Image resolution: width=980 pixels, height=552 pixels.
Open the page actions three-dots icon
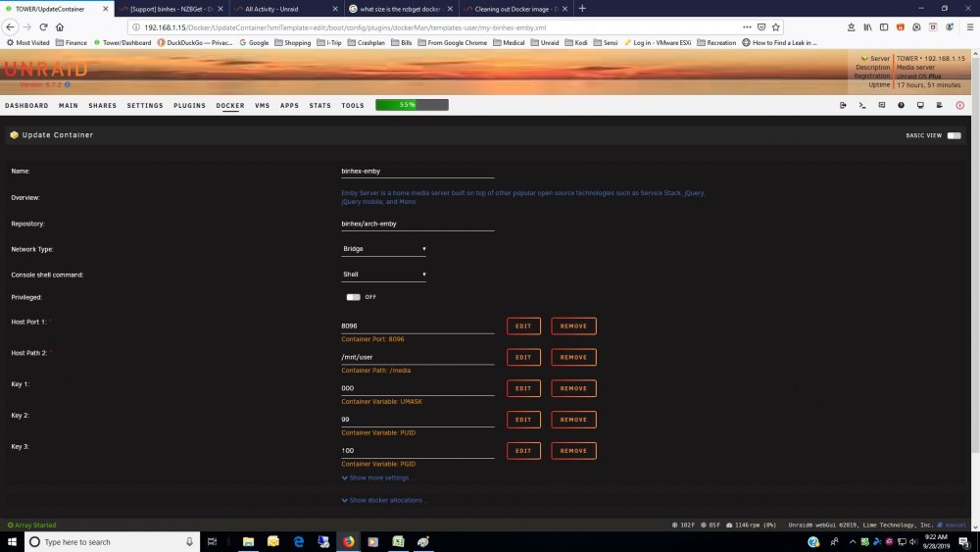747,26
